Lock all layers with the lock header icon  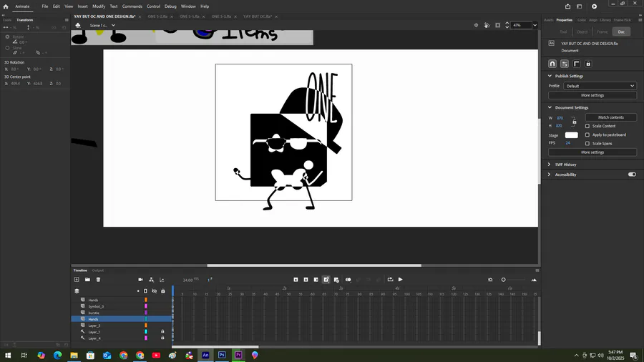coord(163,291)
